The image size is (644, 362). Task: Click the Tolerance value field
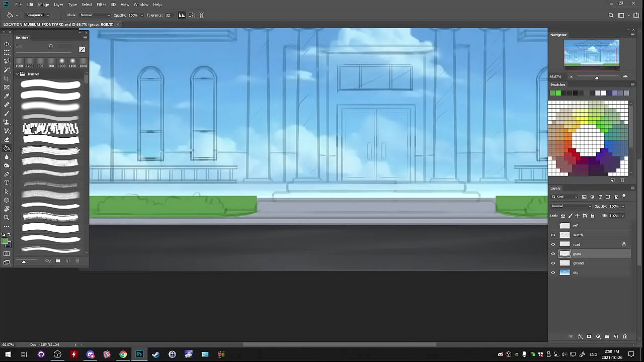[168, 15]
